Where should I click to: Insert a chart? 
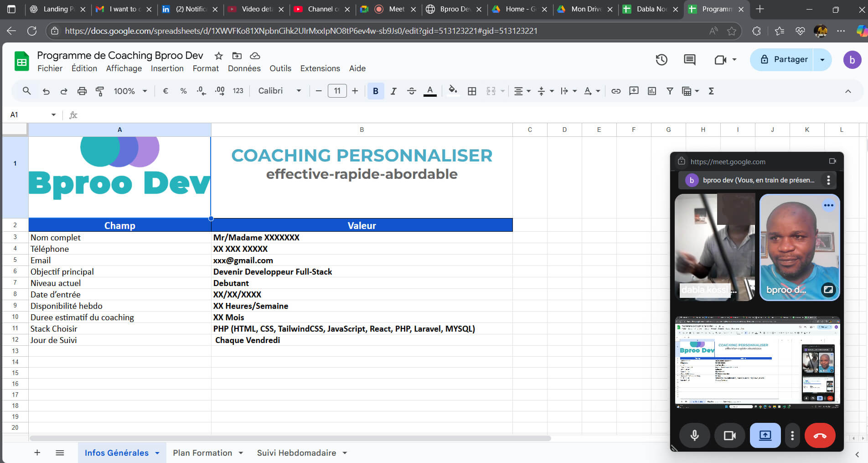coord(652,91)
